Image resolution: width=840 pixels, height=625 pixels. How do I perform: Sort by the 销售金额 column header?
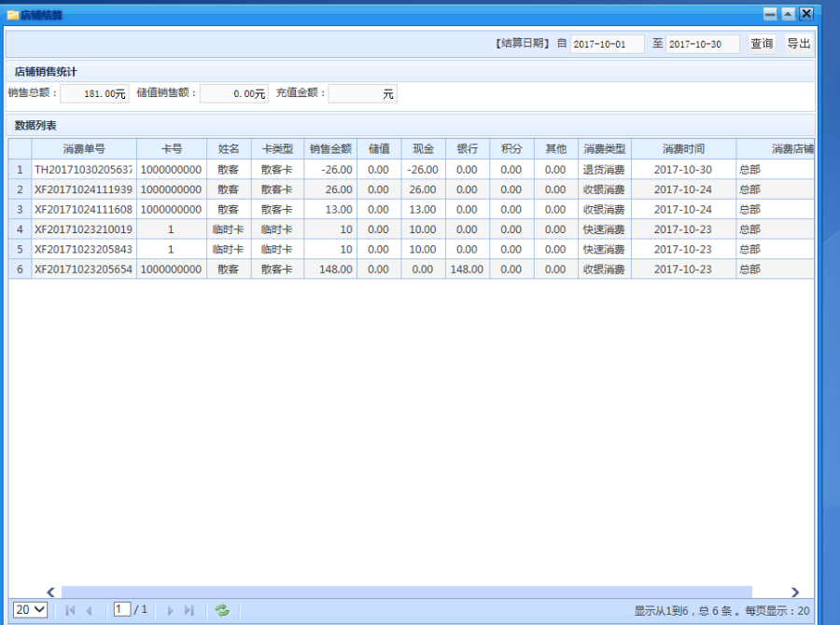pos(330,149)
